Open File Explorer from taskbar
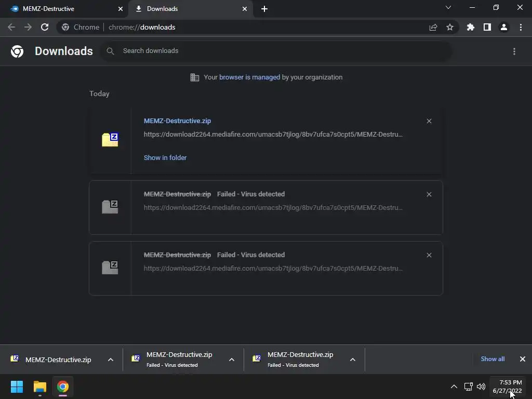The height and width of the screenshot is (399, 532). (39, 387)
